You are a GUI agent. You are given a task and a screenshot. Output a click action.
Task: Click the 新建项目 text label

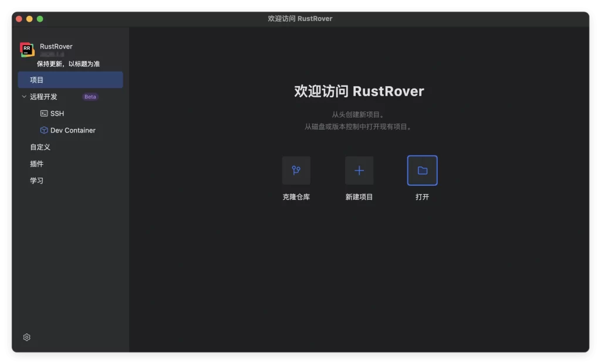tap(359, 197)
